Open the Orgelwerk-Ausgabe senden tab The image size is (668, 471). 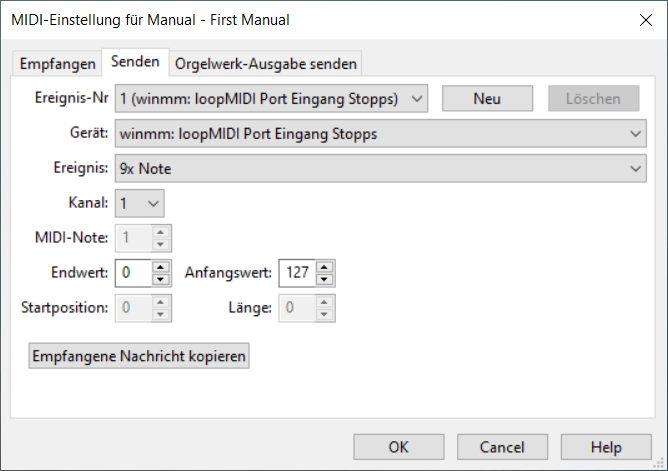click(265, 63)
